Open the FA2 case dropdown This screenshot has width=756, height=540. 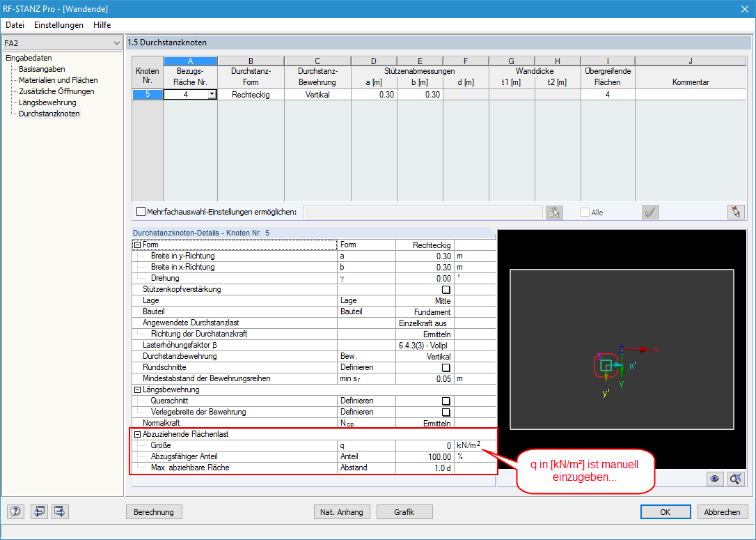[118, 43]
